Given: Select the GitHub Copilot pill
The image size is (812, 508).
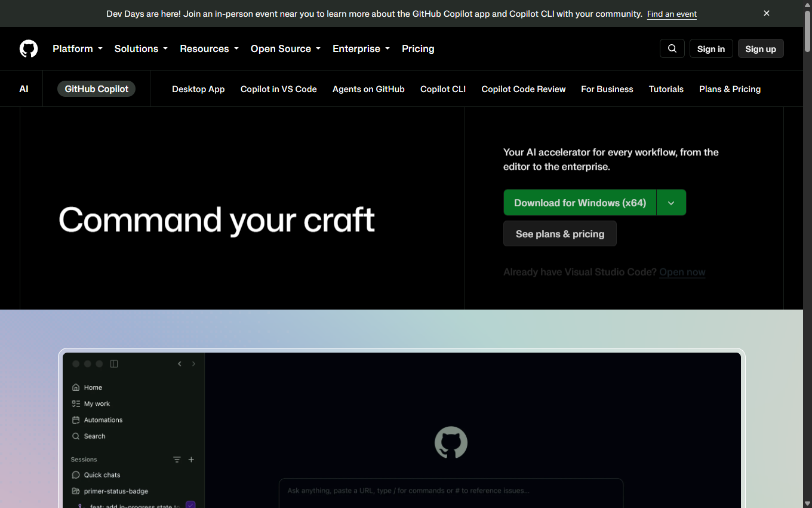Looking at the screenshot, I should pos(97,89).
